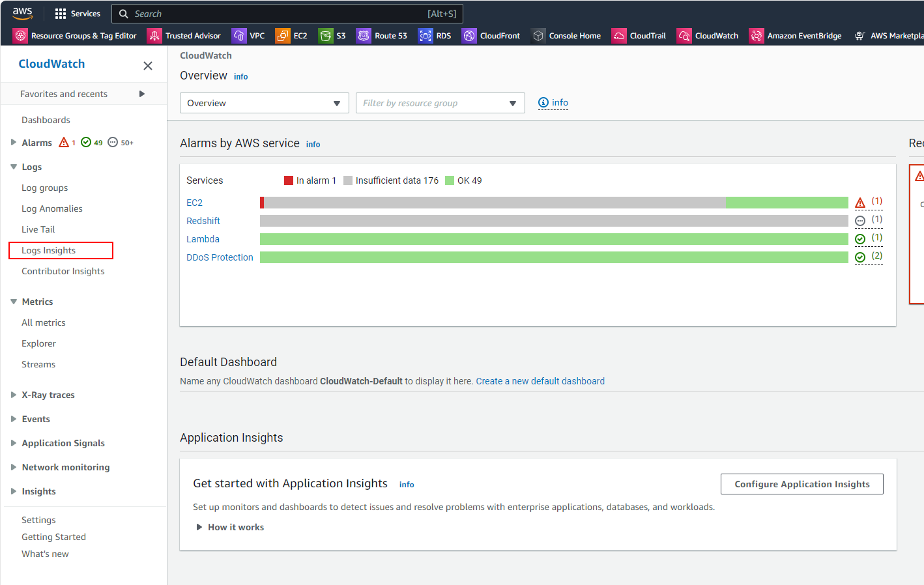924x585 pixels.
Task: Open the VPC shortcut in favorites bar
Action: 249,36
